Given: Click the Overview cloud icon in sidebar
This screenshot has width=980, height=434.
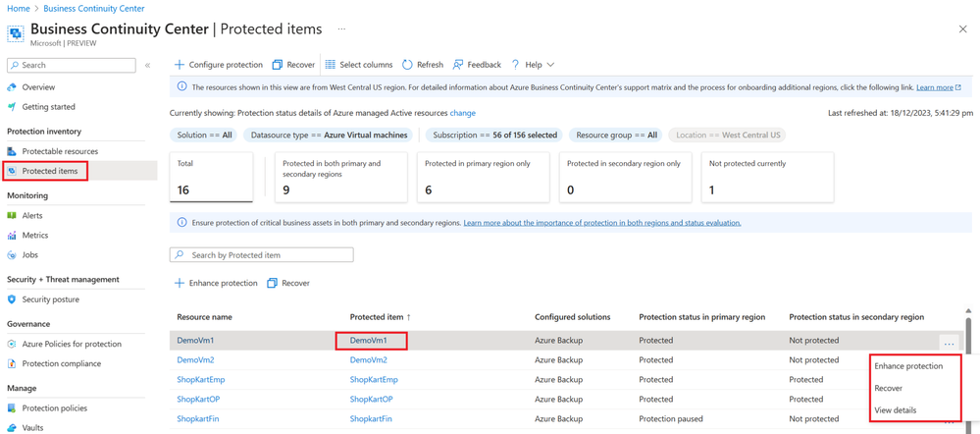Looking at the screenshot, I should pyautogui.click(x=12, y=87).
